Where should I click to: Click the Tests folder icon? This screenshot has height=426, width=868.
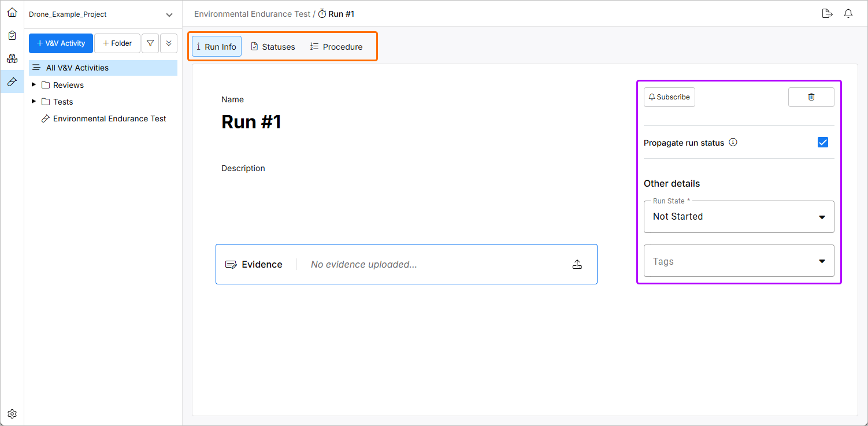46,102
